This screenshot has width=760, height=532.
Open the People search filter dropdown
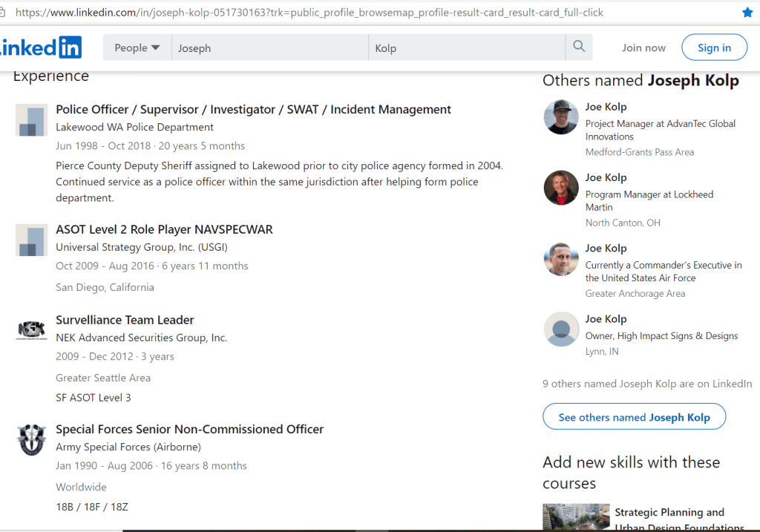137,47
